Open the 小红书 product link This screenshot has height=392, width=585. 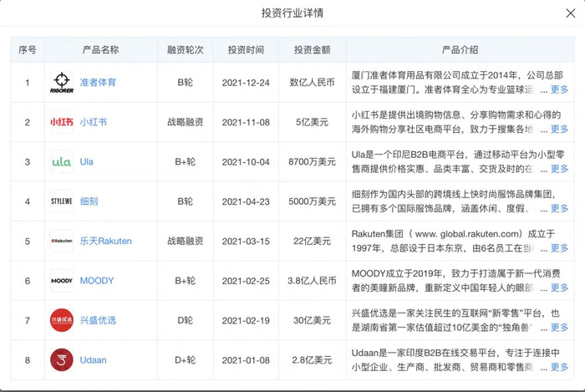[94, 122]
